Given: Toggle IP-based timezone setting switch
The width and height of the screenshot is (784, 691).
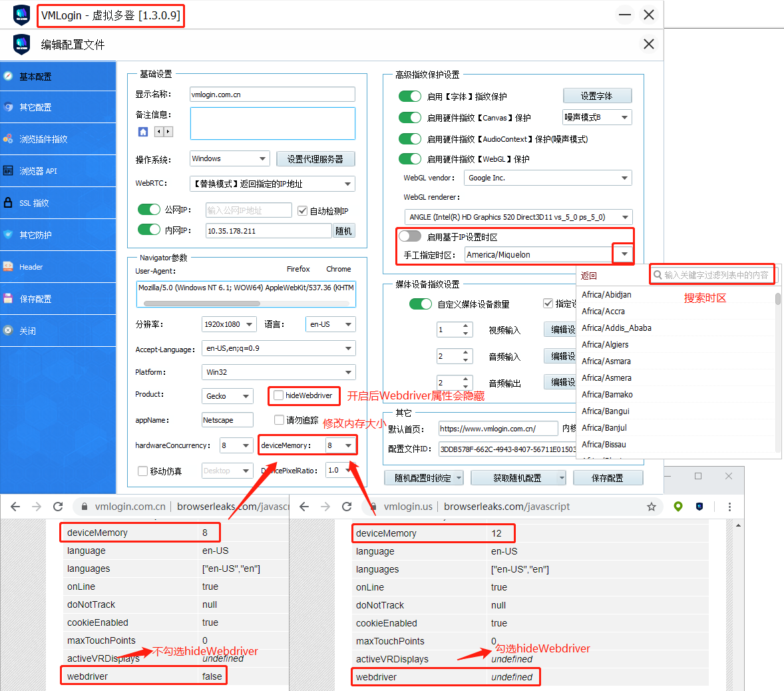Looking at the screenshot, I should click(x=410, y=236).
